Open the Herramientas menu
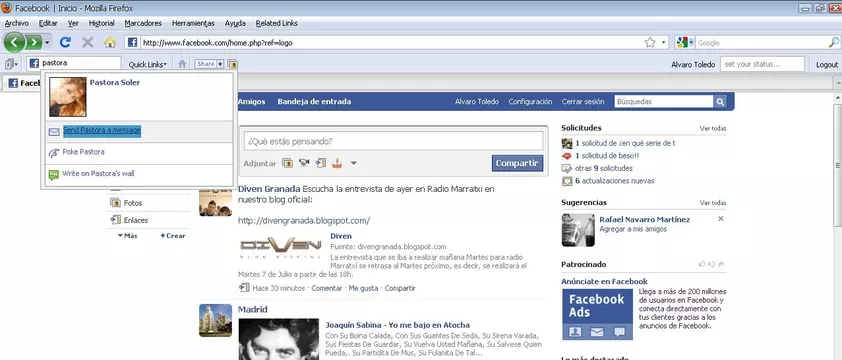842x360 pixels. point(193,23)
